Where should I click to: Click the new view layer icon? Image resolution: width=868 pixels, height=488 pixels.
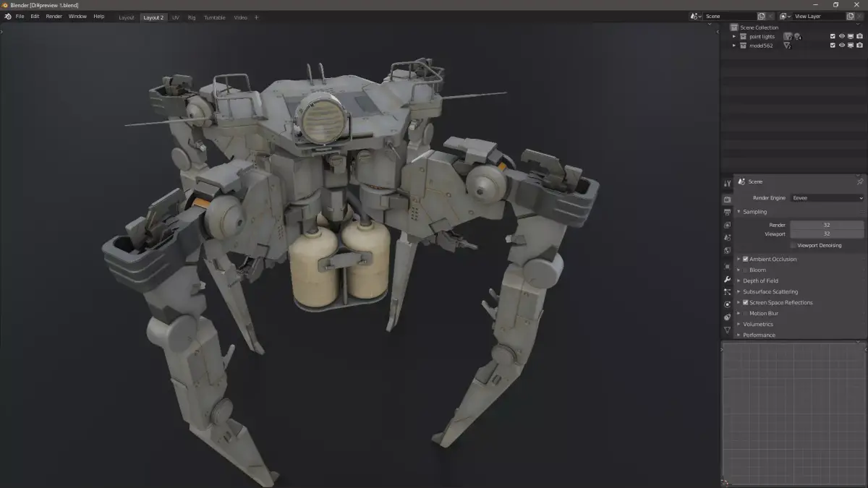tap(851, 16)
